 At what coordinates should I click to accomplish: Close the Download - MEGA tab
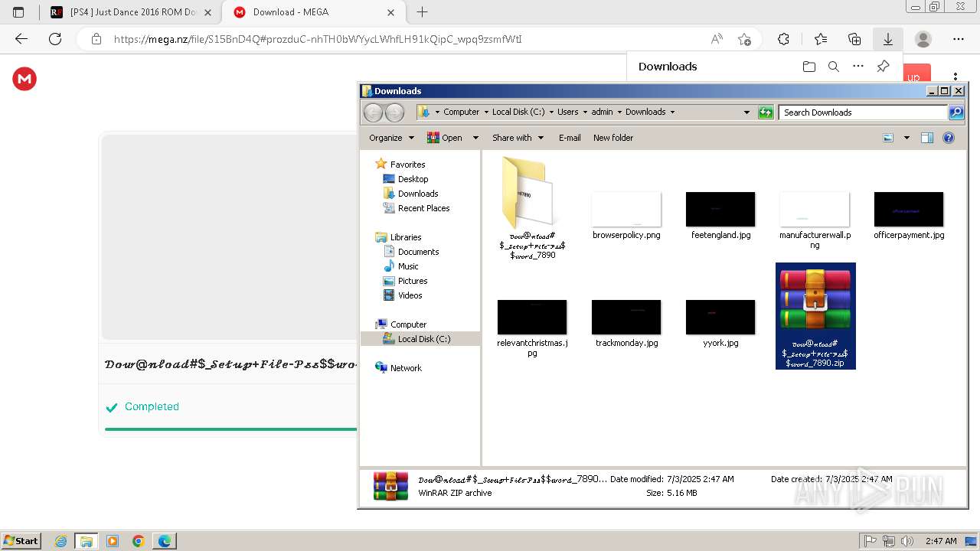[x=391, y=12]
